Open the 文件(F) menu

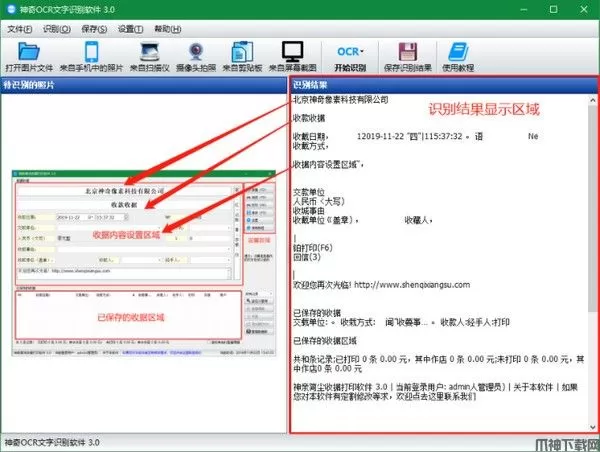(x=20, y=29)
